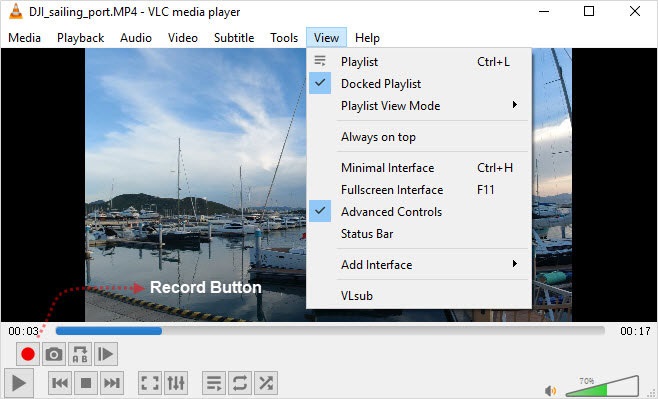Click the VLC cone icon in title bar

pos(16,11)
